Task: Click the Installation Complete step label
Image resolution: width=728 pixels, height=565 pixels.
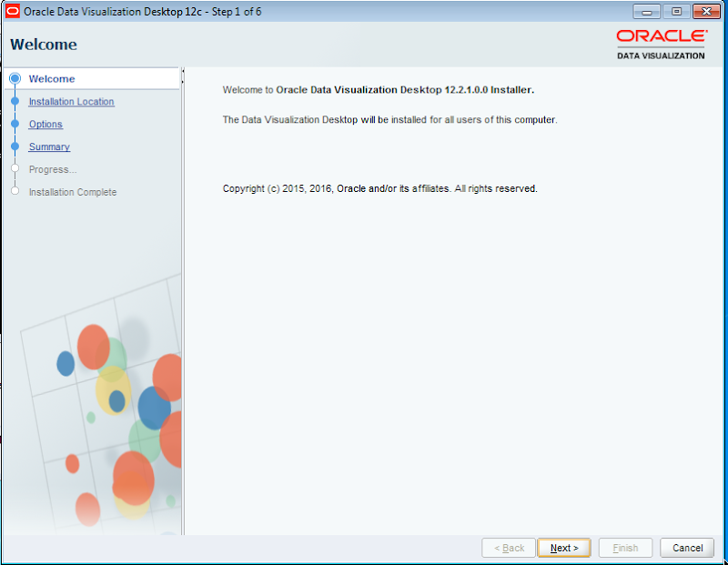Action: point(73,192)
